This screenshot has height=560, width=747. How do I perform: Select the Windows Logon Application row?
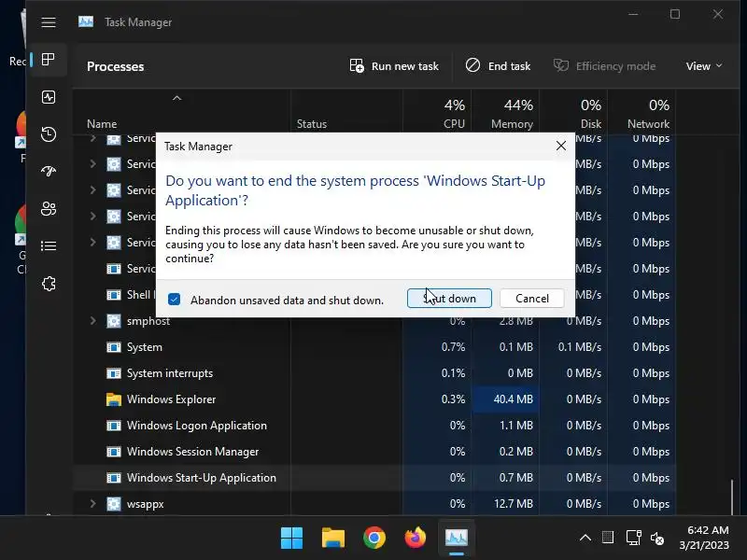point(374,426)
